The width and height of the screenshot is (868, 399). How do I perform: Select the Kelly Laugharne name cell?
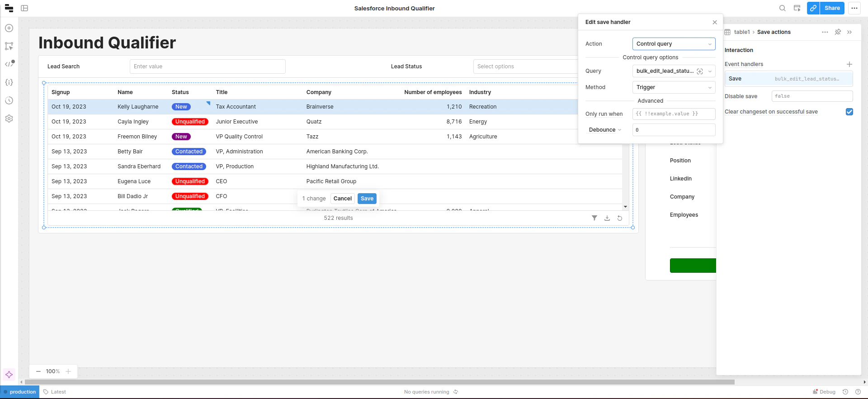point(138,107)
